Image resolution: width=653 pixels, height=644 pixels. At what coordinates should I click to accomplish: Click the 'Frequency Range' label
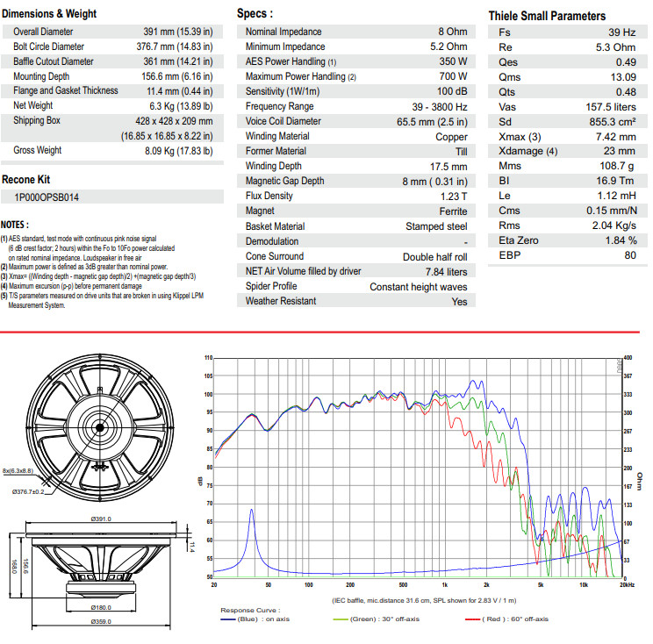click(279, 106)
